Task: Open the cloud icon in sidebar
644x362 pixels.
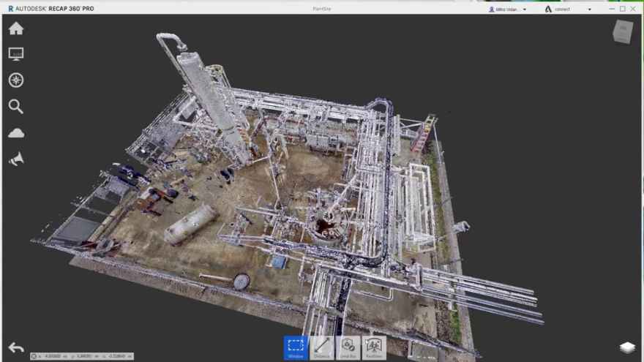Action: [x=16, y=133]
